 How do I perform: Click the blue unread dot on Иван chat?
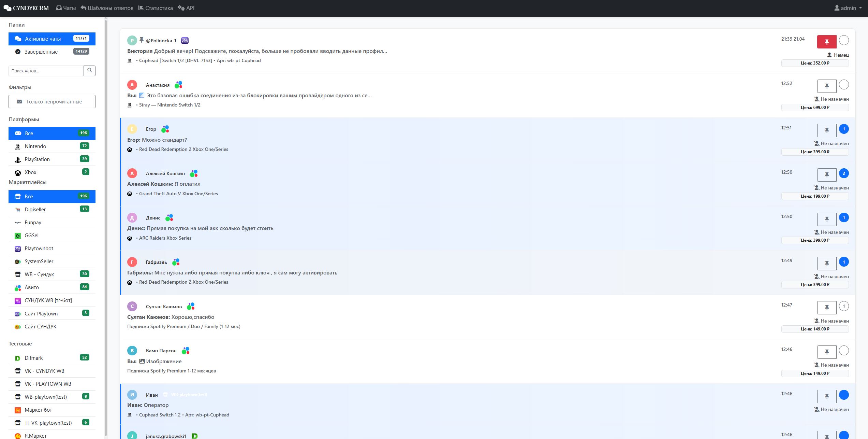(844, 395)
